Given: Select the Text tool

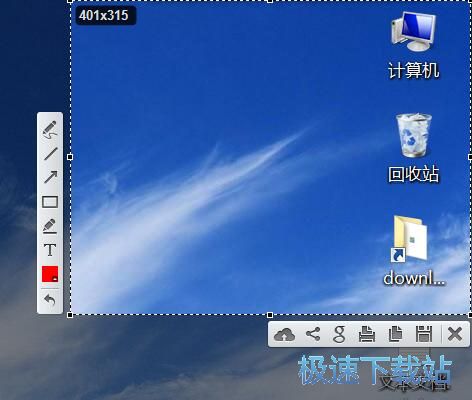Looking at the screenshot, I should (50, 250).
